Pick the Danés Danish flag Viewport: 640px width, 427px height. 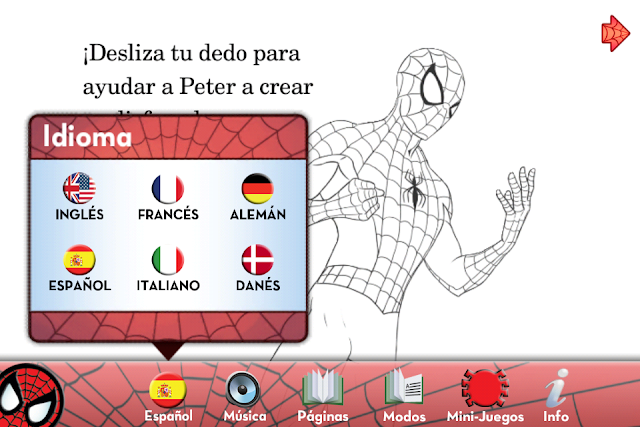pos(258,260)
